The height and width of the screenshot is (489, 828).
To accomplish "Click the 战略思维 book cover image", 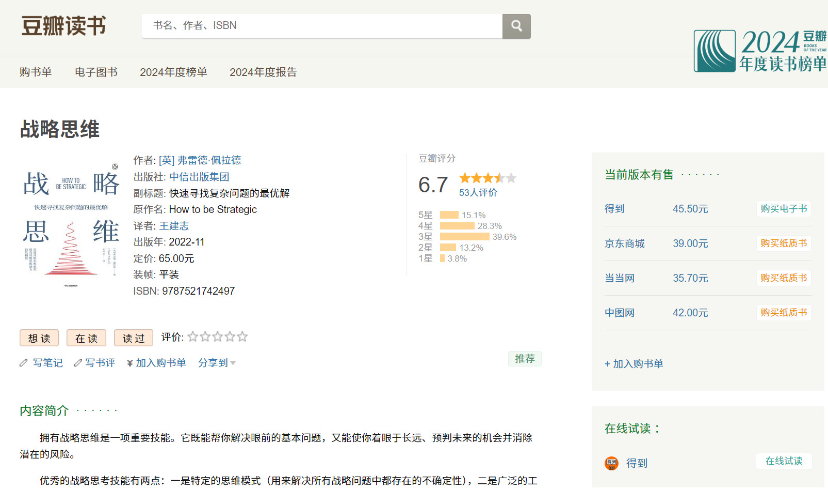I will (71, 223).
